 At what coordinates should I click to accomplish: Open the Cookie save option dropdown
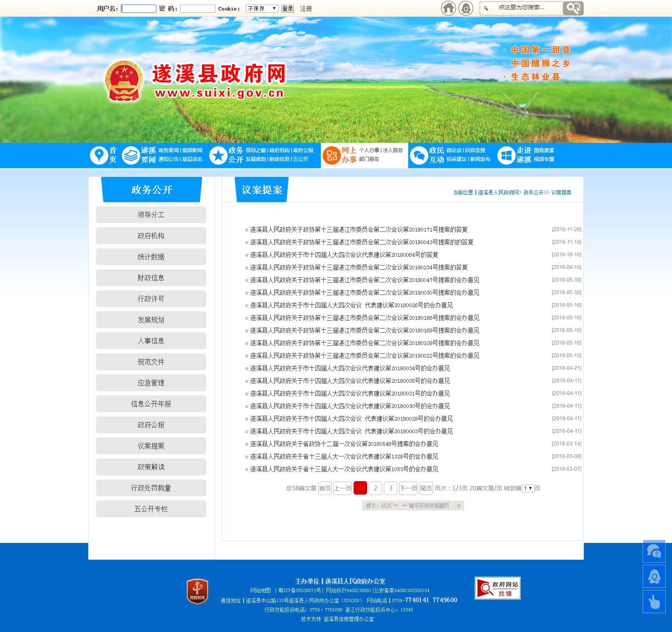pyautogui.click(x=262, y=8)
